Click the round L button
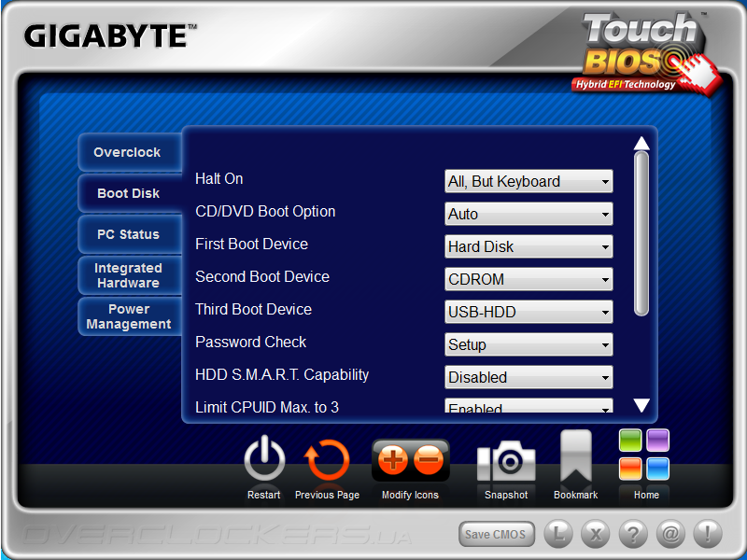This screenshot has height=560, width=747. 557,533
